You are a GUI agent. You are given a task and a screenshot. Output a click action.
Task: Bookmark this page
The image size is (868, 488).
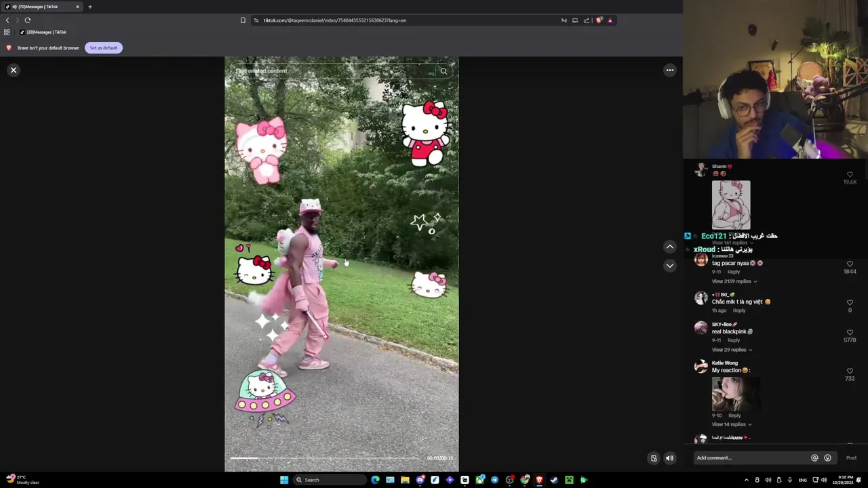pyautogui.click(x=243, y=20)
